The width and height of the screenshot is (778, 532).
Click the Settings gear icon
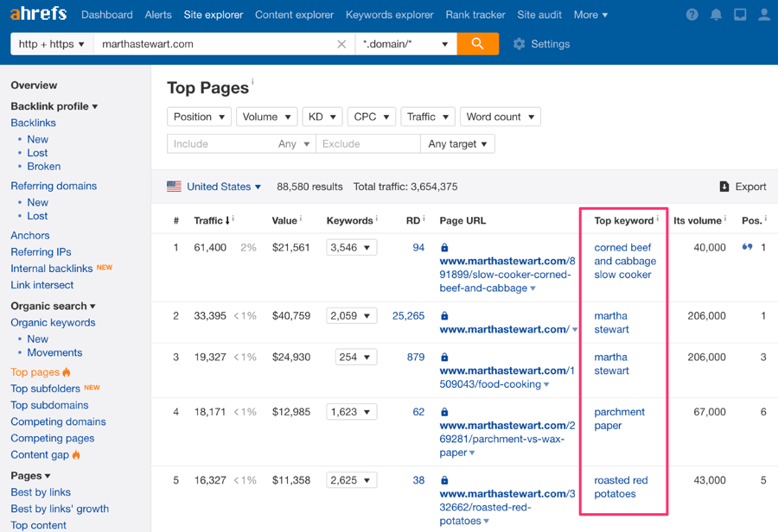[519, 44]
